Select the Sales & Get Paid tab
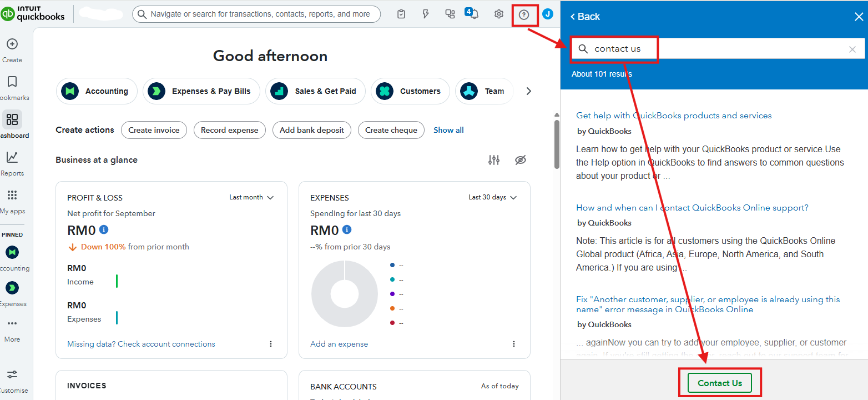This screenshot has width=868, height=400. (315, 91)
